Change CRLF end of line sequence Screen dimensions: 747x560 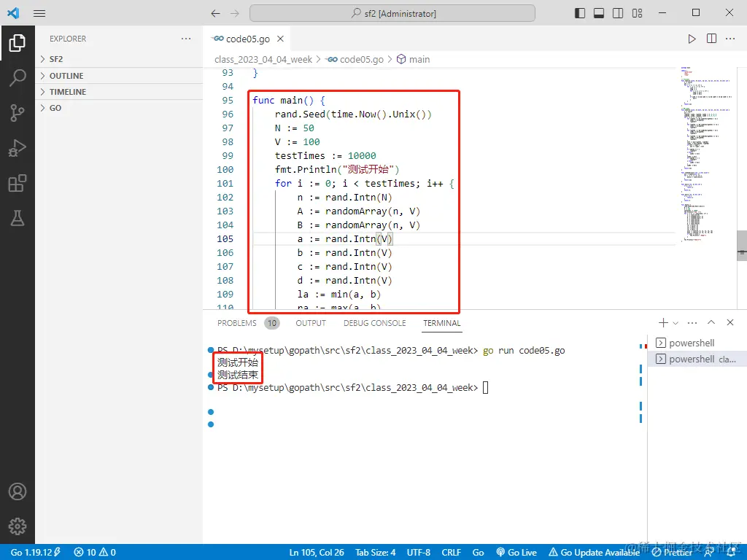point(451,553)
